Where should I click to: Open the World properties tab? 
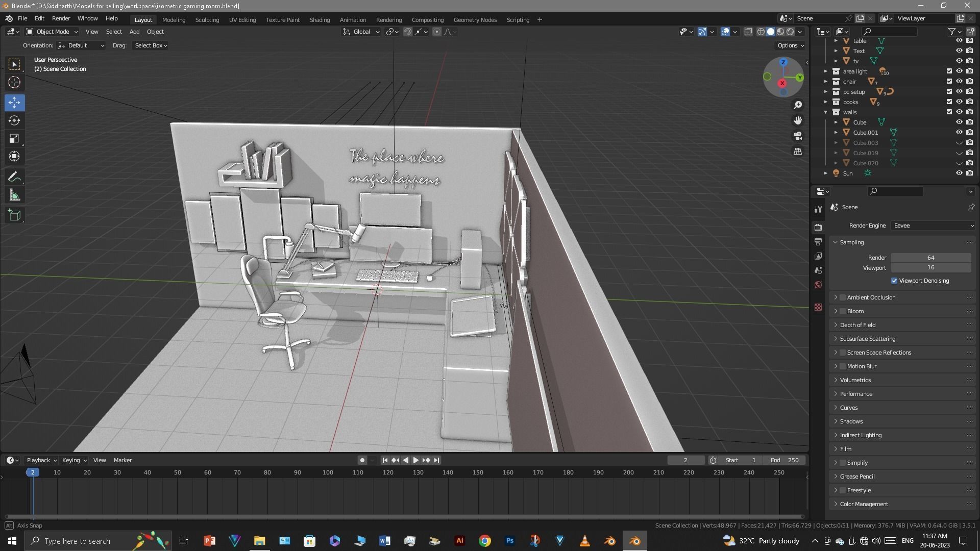point(818,285)
